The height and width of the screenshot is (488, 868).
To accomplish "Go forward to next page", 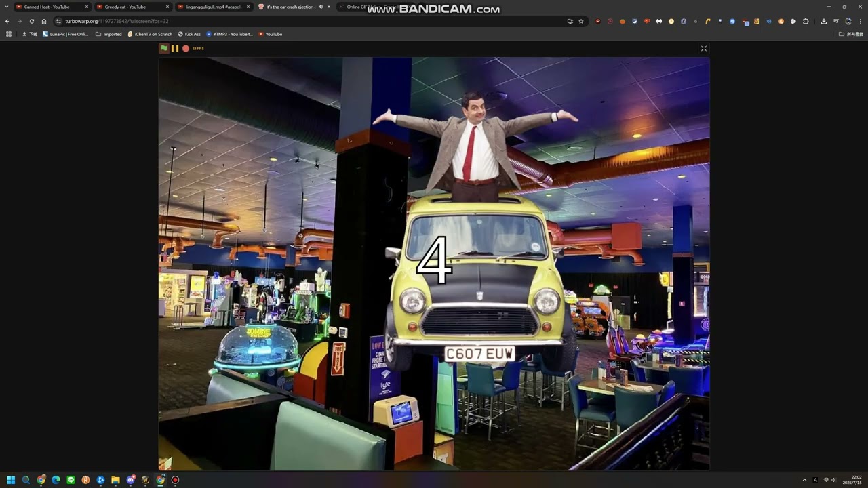I will coord(19,21).
